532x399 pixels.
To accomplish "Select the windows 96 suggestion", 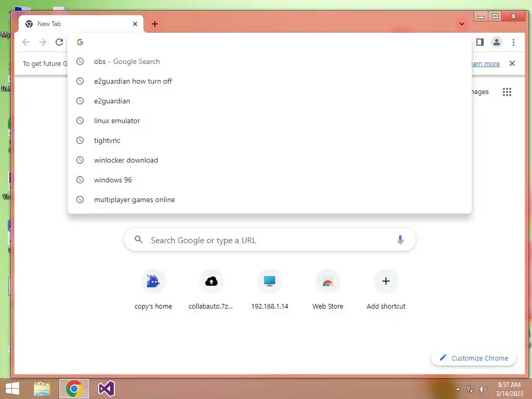I will [270, 179].
